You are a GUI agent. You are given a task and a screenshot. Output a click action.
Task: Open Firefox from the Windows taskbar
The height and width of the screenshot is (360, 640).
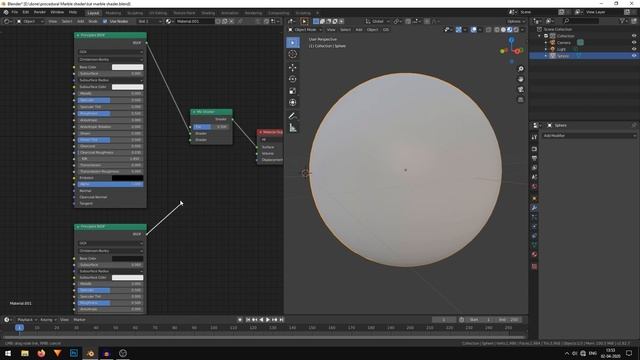point(41,353)
